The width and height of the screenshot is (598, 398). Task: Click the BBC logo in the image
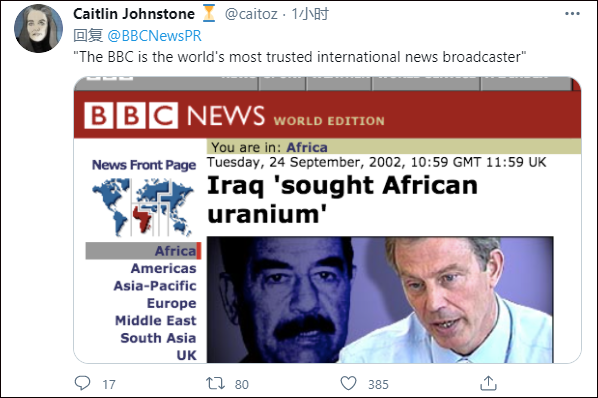click(x=131, y=115)
